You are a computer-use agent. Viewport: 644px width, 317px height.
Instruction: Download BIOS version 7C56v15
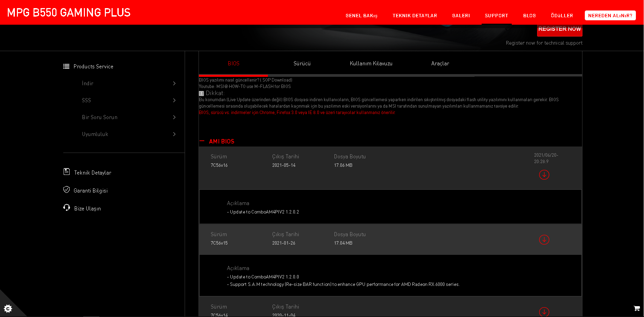click(x=544, y=240)
